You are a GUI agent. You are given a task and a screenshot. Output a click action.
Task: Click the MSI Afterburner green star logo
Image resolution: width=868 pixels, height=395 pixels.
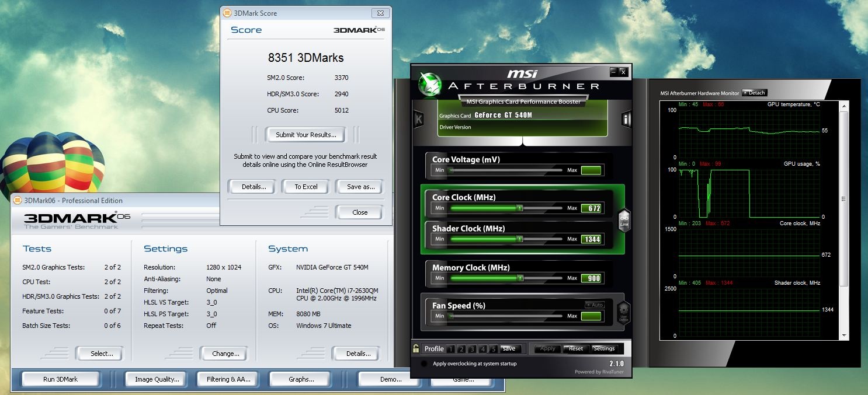[x=431, y=84]
